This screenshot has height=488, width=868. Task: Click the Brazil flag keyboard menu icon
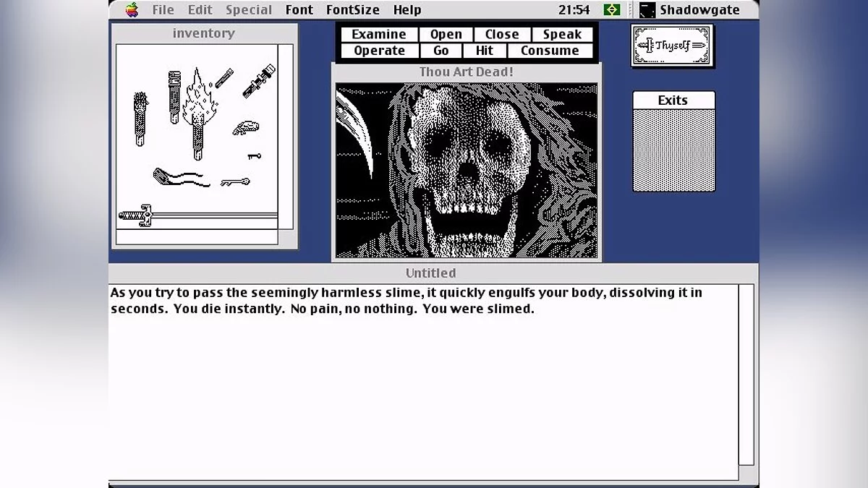612,9
